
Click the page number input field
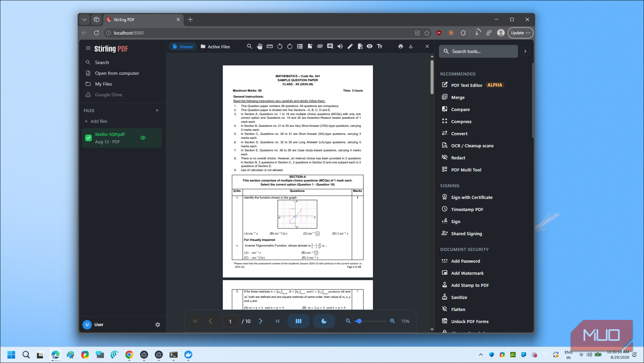tap(230, 321)
